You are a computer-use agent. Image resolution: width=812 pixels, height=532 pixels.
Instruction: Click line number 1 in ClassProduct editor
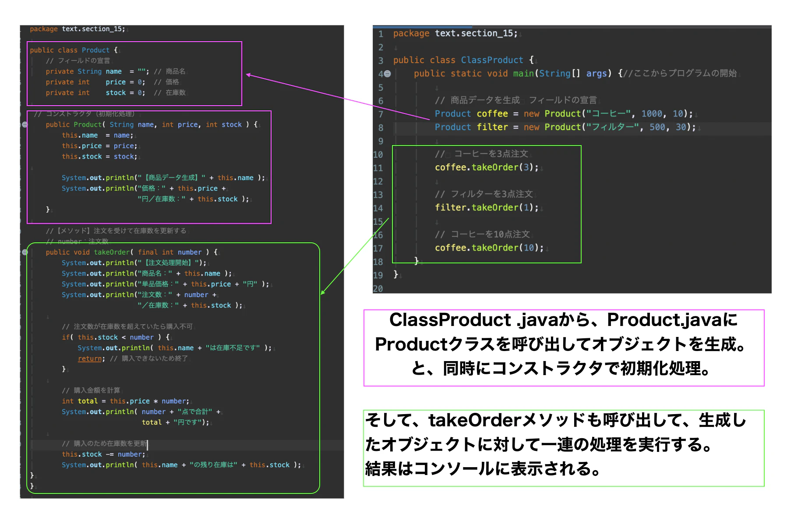(381, 34)
